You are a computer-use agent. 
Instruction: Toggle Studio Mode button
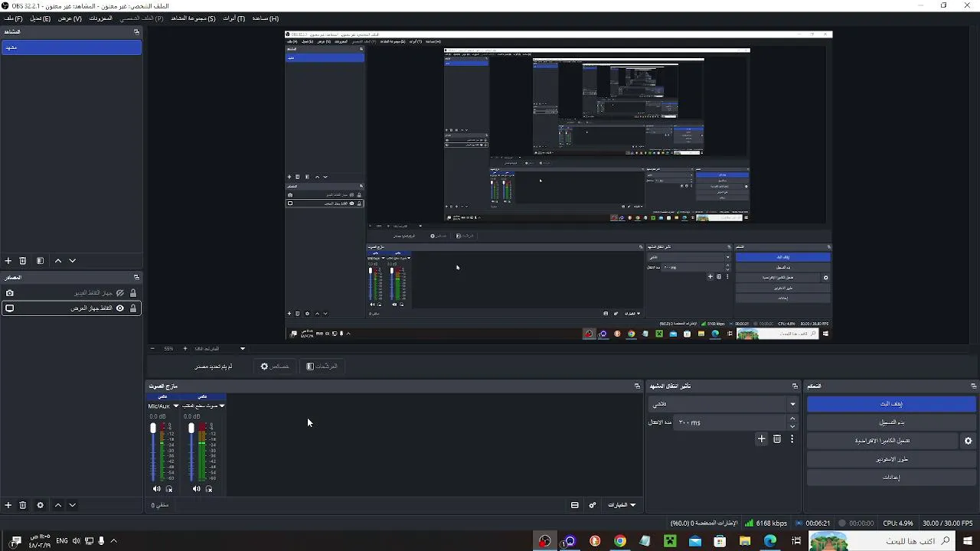point(892,459)
